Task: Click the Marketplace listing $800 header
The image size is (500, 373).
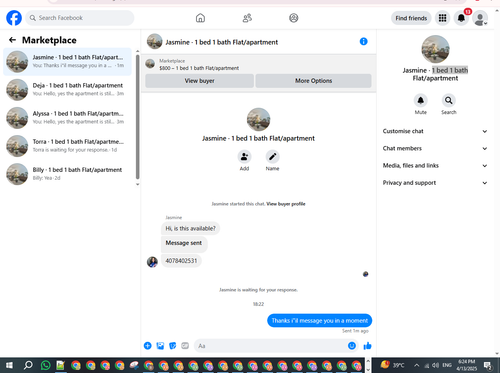Action: tap(258, 64)
